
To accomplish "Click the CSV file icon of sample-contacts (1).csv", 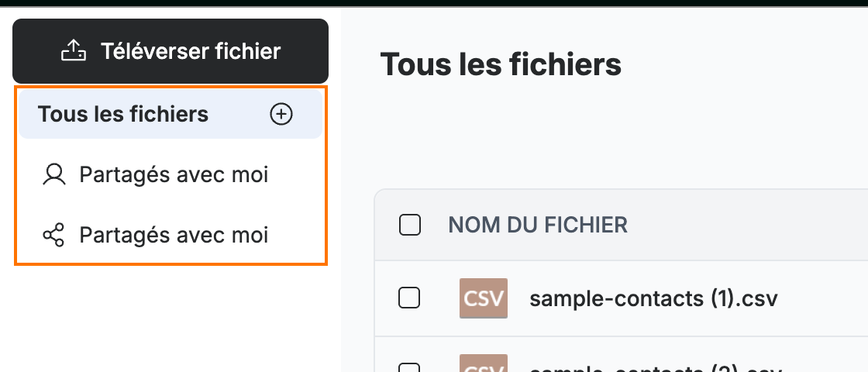I will [484, 298].
